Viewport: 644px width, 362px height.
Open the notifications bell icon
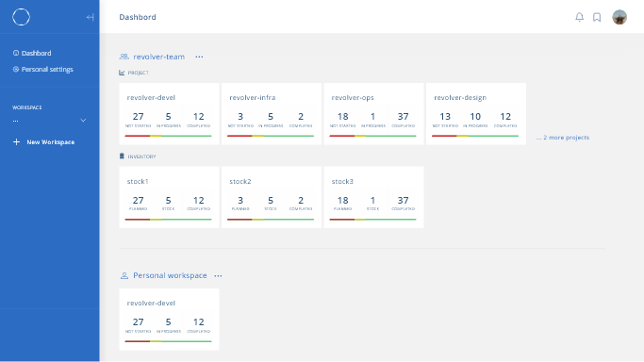click(x=579, y=17)
